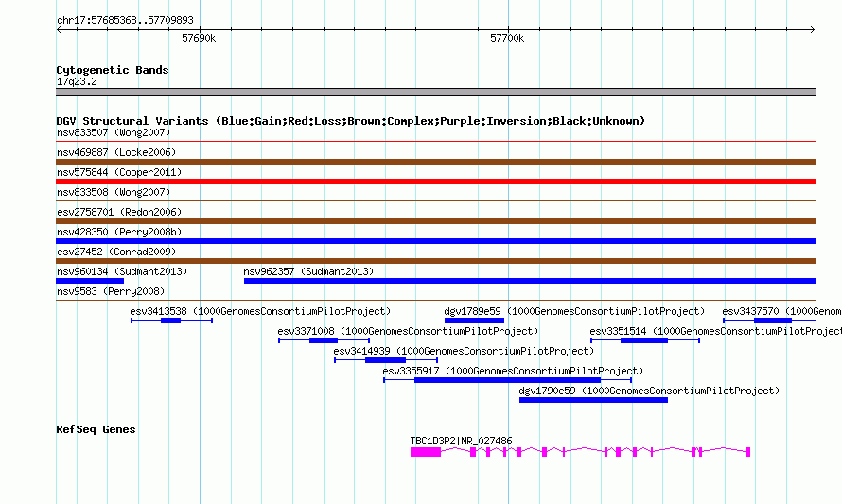842x504 pixels.
Task: Select the esv2758701 (Redon2006) label
Action: coord(119,212)
